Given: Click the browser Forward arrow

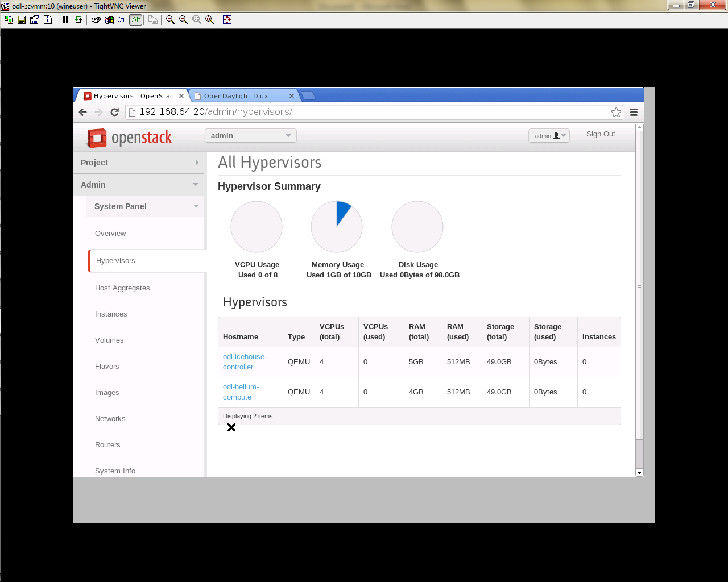Looking at the screenshot, I should pos(99,112).
